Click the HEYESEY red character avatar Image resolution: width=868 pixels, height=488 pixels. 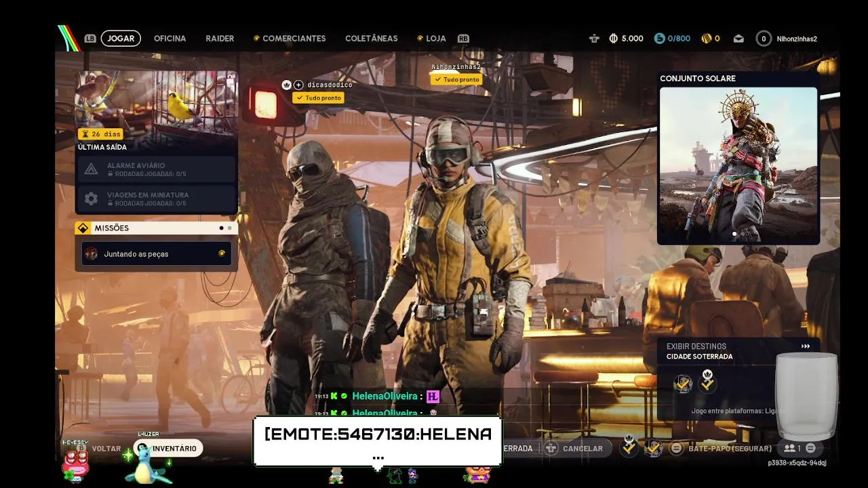pos(75,466)
